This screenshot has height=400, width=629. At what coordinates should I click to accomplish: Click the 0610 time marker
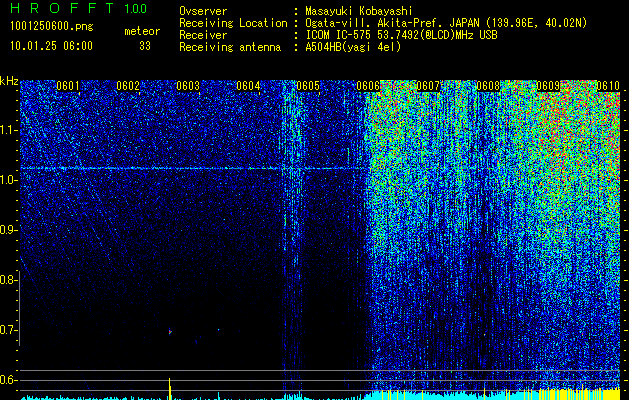(x=608, y=86)
